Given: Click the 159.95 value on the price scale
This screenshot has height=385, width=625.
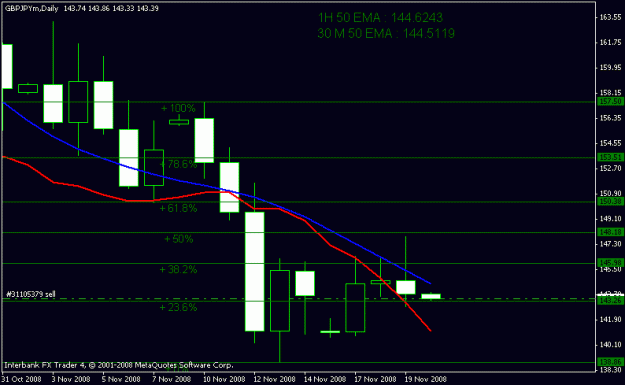Looking at the screenshot, I should (610, 67).
